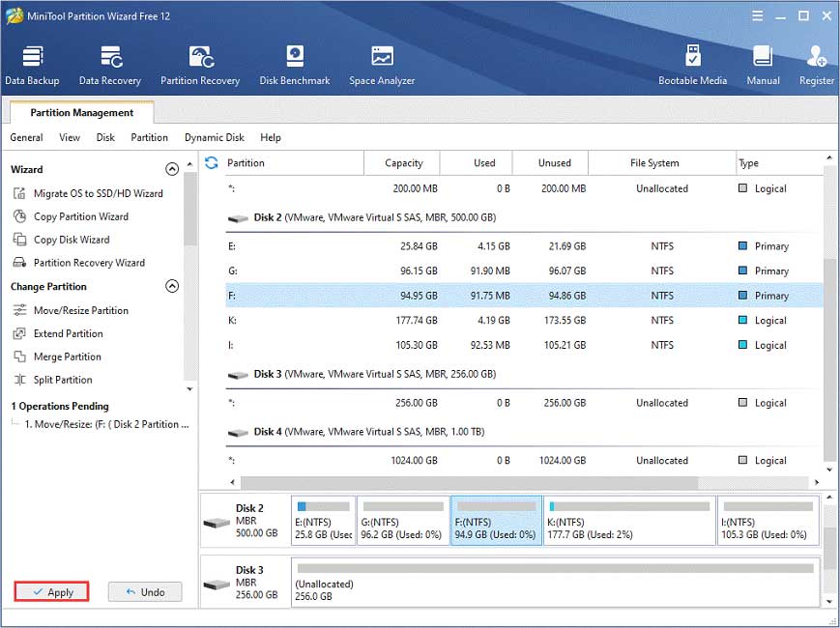This screenshot has width=840, height=628.
Task: Click the Disk 2 header icon in partition list
Action: pyautogui.click(x=238, y=218)
